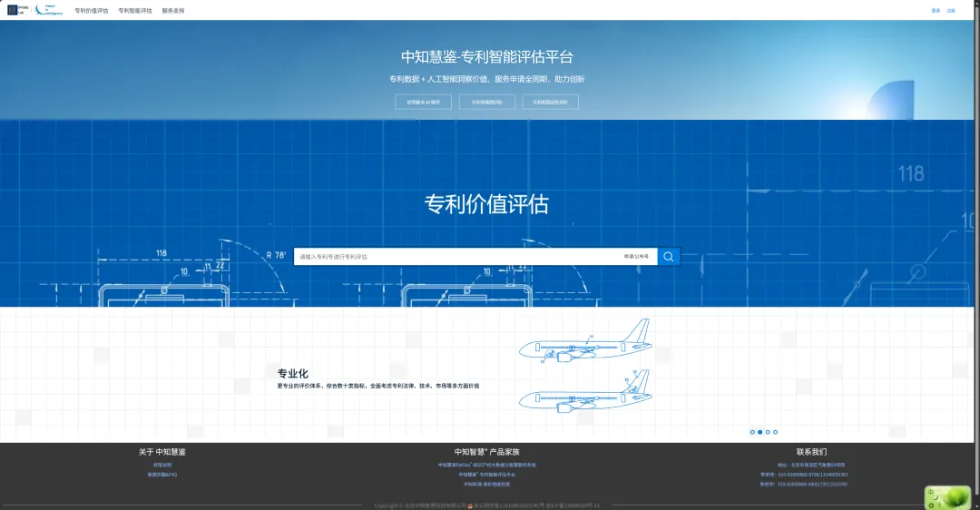Click the address line under 联系我们
The width and height of the screenshot is (980, 510).
(811, 465)
